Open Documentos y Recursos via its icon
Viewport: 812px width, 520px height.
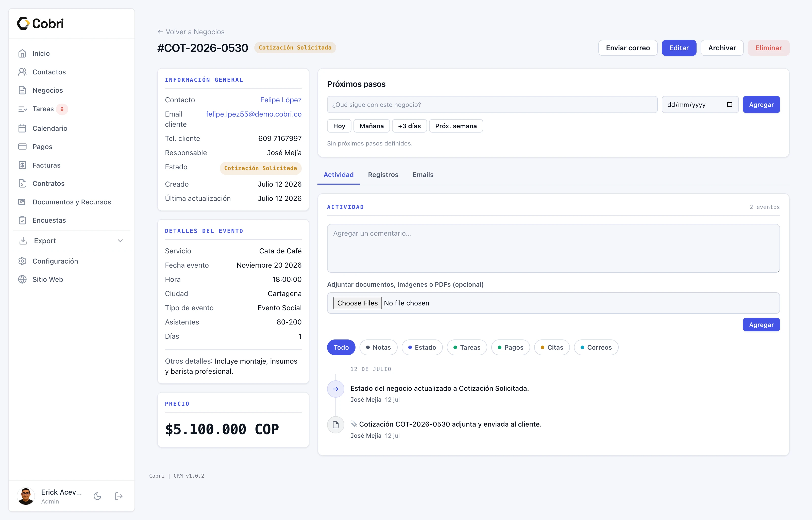[22, 202]
